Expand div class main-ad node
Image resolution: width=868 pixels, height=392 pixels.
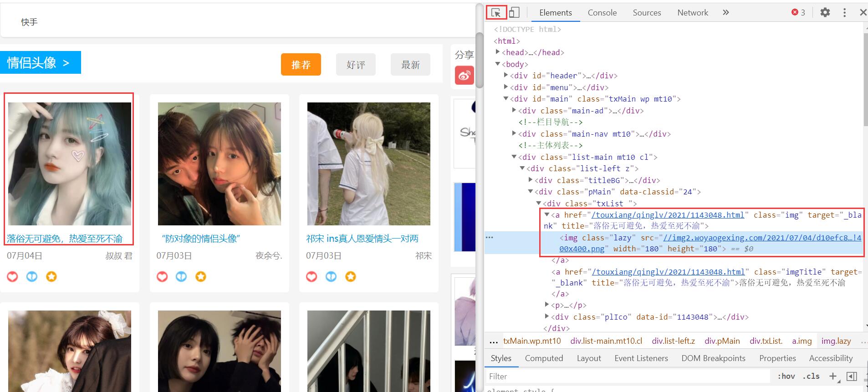pos(514,110)
